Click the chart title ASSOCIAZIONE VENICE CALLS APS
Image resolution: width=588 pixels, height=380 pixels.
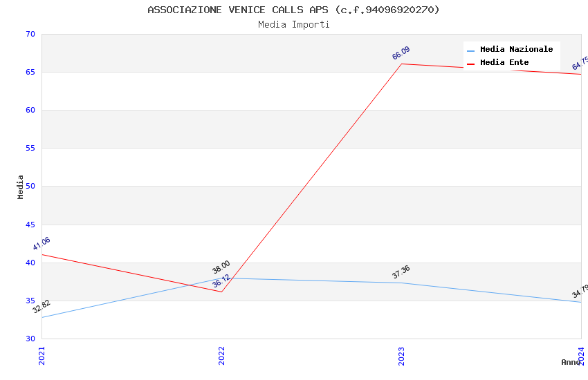pyautogui.click(x=293, y=10)
